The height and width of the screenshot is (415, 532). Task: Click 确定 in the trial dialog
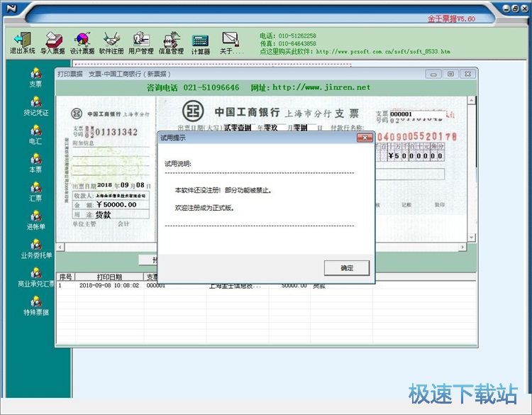[347, 268]
